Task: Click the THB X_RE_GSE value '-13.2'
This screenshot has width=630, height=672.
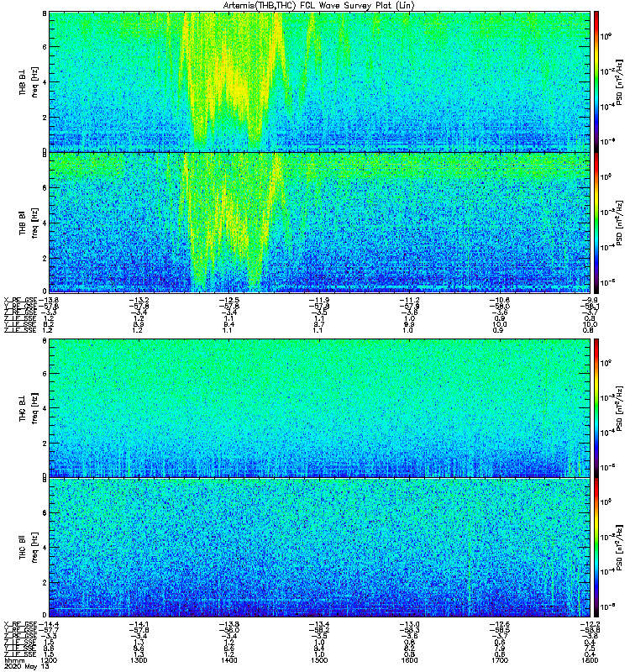Action: pos(139,300)
